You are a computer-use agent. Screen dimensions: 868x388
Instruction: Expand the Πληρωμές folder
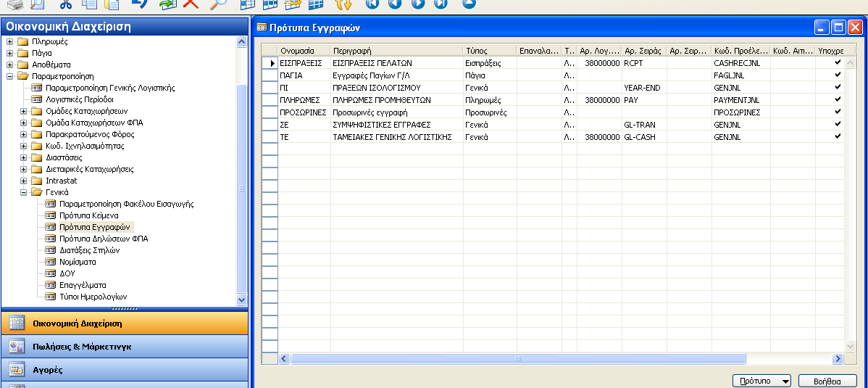click(x=9, y=41)
